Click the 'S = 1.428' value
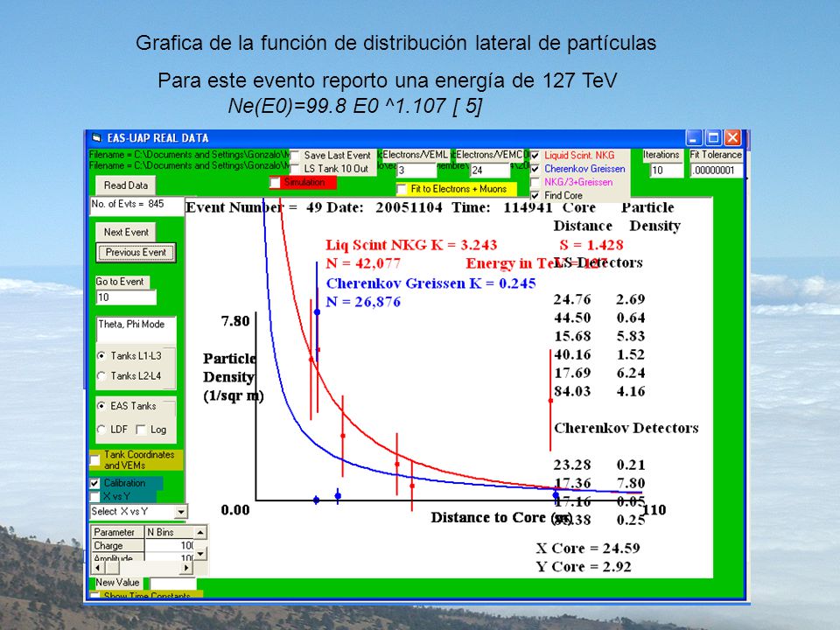The width and height of the screenshot is (840, 630). pos(591,245)
